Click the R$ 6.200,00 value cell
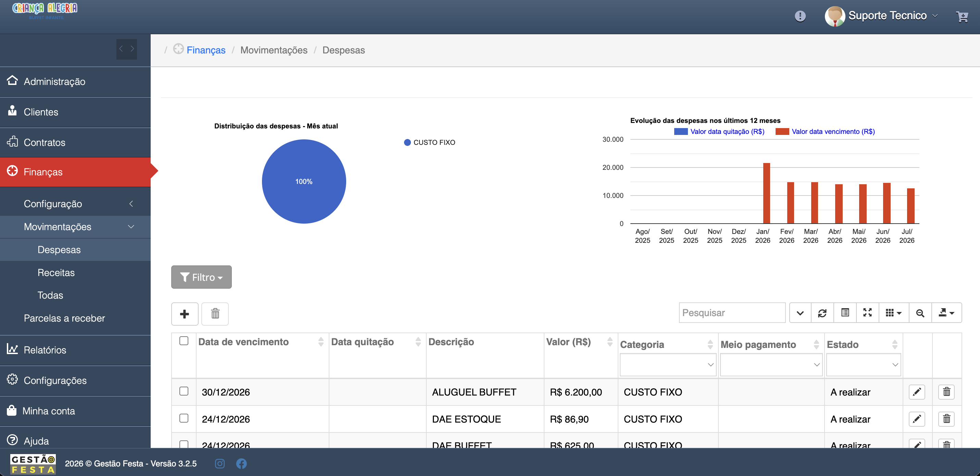The height and width of the screenshot is (476, 980). click(581, 392)
